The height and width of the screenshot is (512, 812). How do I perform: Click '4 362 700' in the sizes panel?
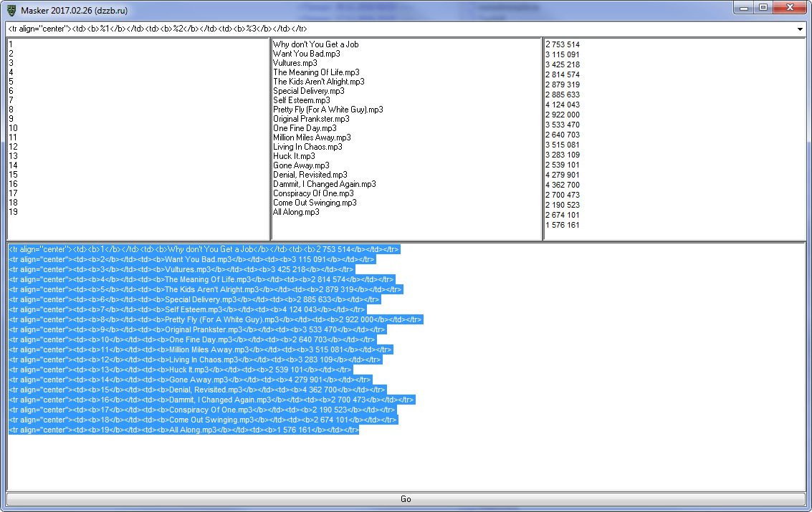(x=563, y=185)
